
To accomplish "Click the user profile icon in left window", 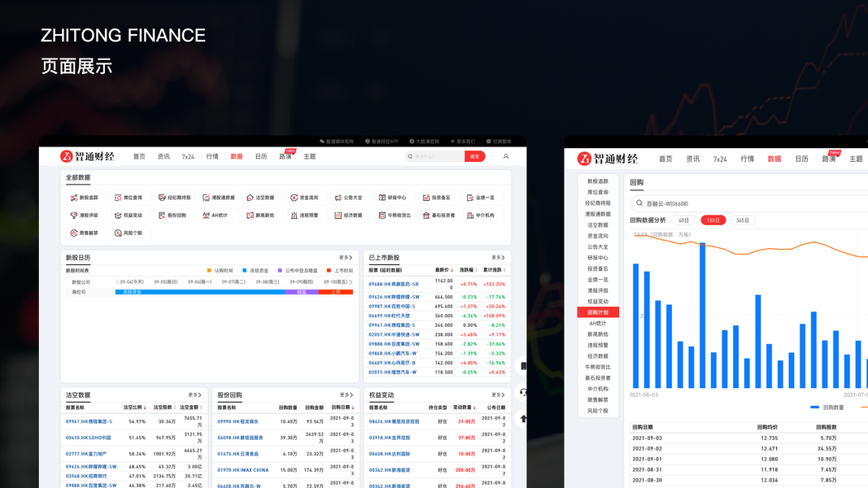I will tap(506, 157).
